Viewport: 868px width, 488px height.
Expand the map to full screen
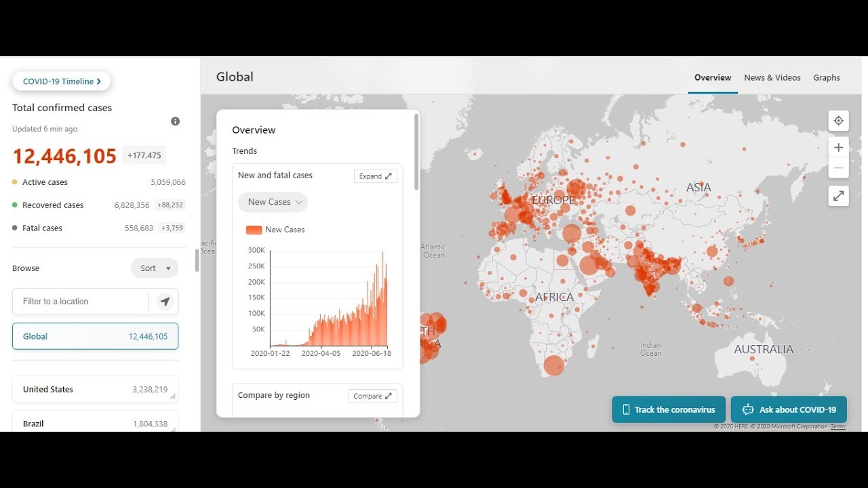pyautogui.click(x=839, y=196)
